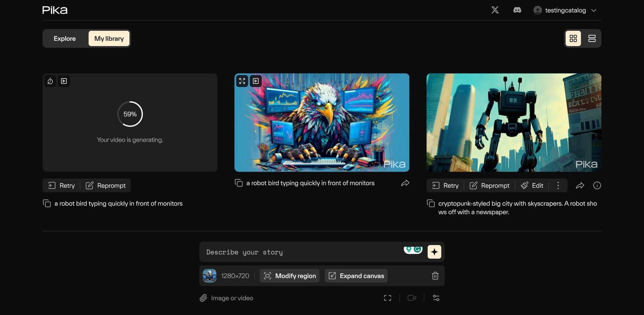
Task: Expand the robot bird image to fullscreen
Action: point(242,81)
